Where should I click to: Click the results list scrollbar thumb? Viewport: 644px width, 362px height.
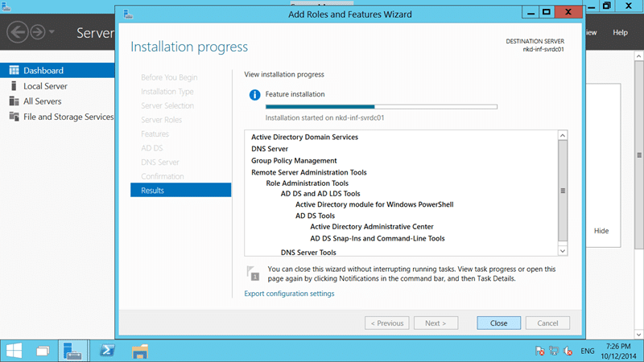[x=563, y=191]
